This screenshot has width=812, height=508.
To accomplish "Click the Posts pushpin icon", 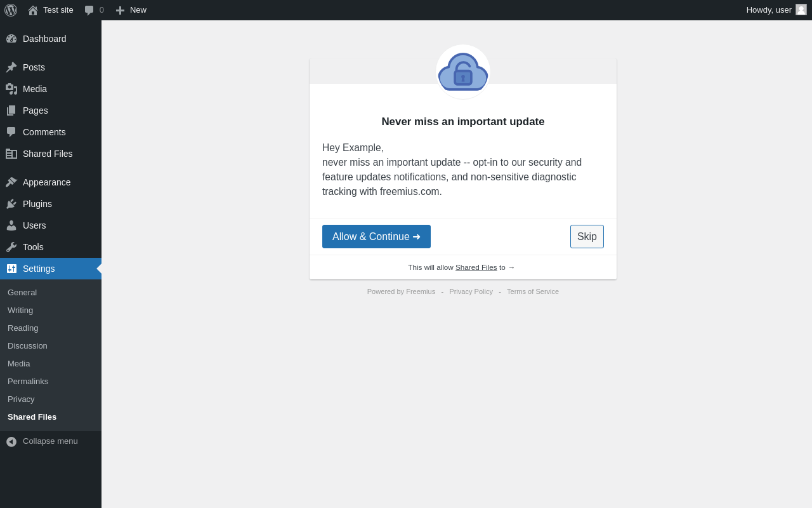I will [11, 67].
